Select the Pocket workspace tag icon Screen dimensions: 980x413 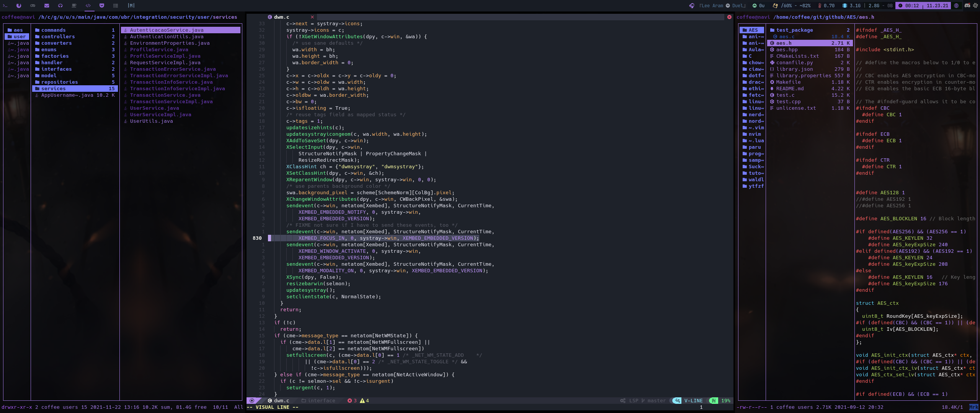click(x=101, y=5)
